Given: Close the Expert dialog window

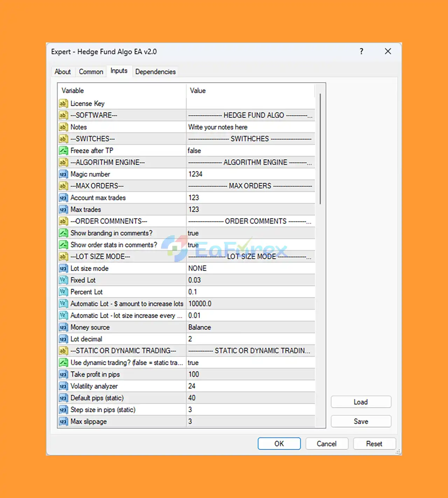Looking at the screenshot, I should pos(388,51).
